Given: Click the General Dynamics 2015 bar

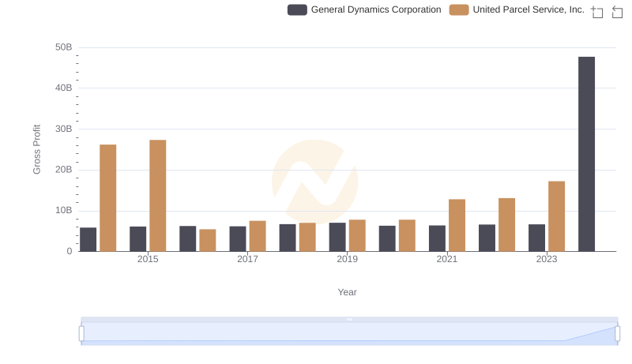Looking at the screenshot, I should [137, 239].
